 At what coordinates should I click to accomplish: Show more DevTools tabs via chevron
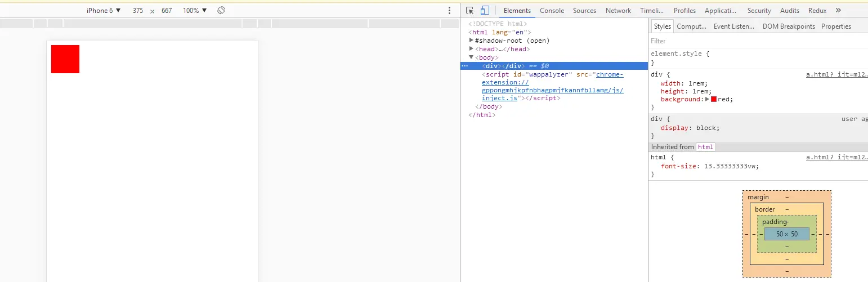[838, 10]
